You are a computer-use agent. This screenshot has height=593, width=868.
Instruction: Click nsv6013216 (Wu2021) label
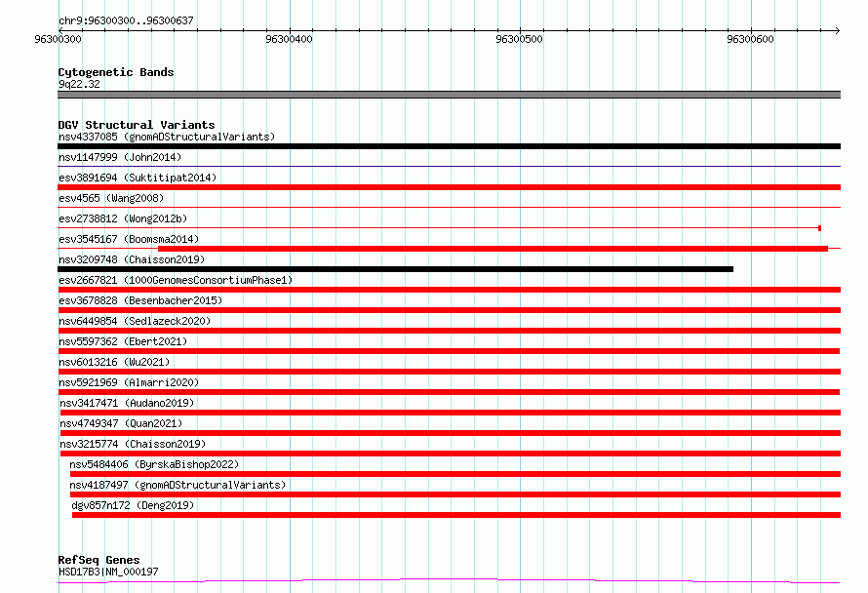click(x=114, y=362)
